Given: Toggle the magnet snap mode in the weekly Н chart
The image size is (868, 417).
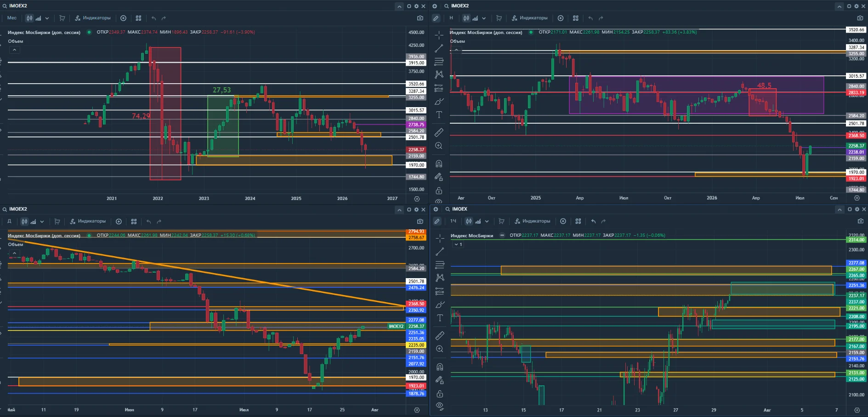Looking at the screenshot, I should pyautogui.click(x=439, y=164).
